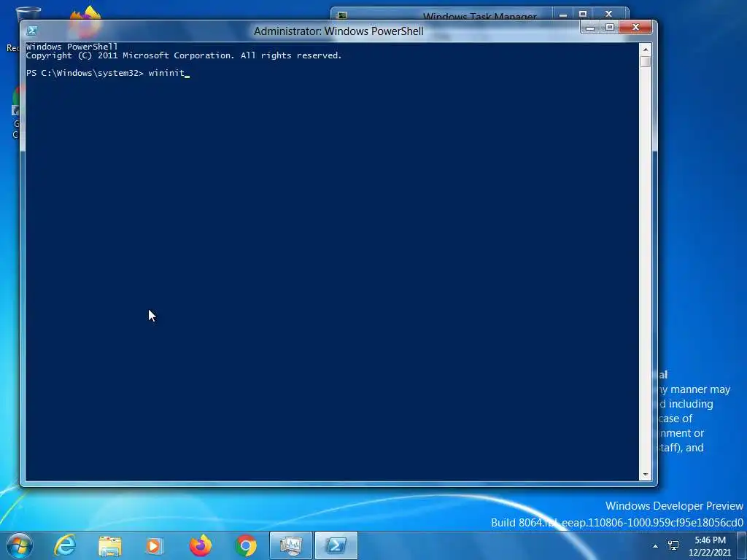Maximize the PowerShell window

click(609, 28)
